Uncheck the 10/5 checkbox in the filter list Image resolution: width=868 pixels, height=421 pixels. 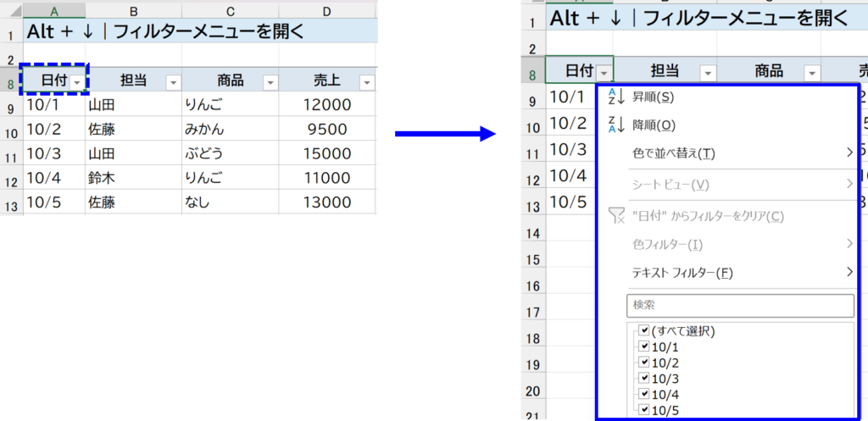644,410
